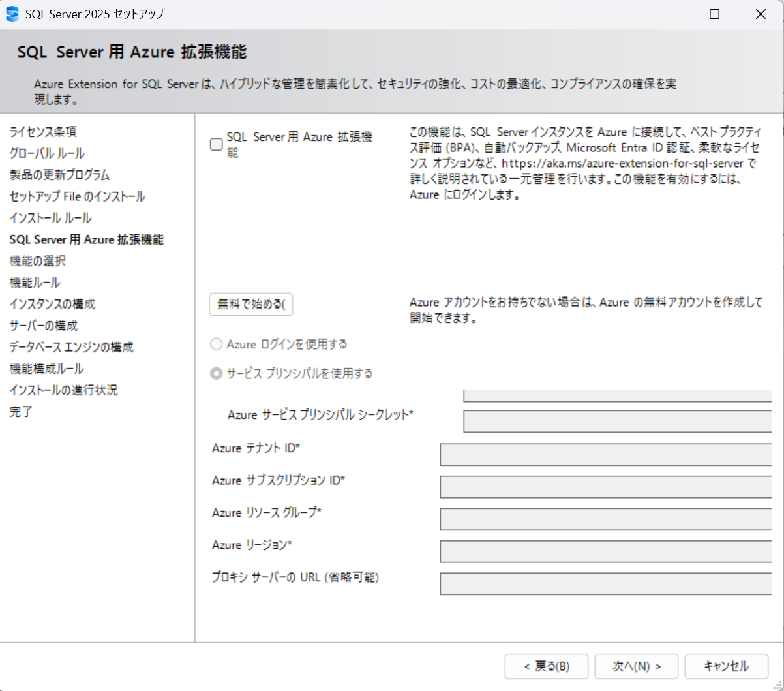Image resolution: width=784 pixels, height=691 pixels.
Task: Select 機能構成ルール step in sidebar
Action: coord(46,369)
